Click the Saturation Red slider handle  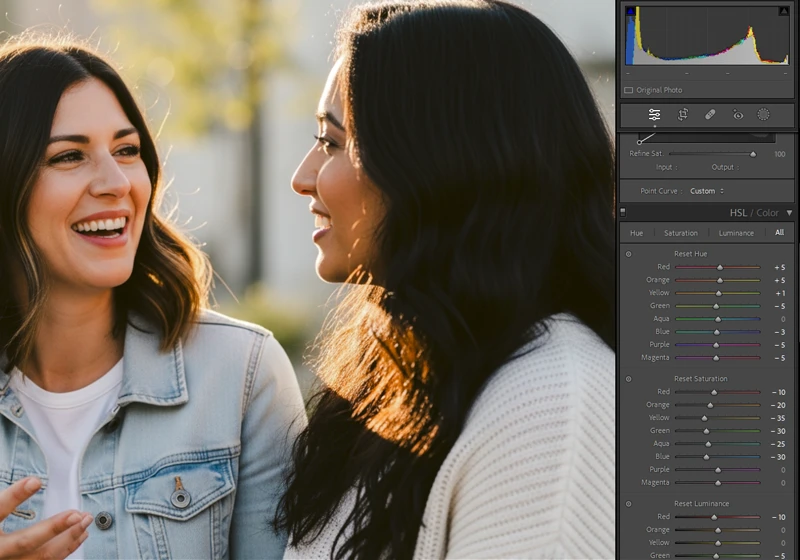(x=714, y=392)
